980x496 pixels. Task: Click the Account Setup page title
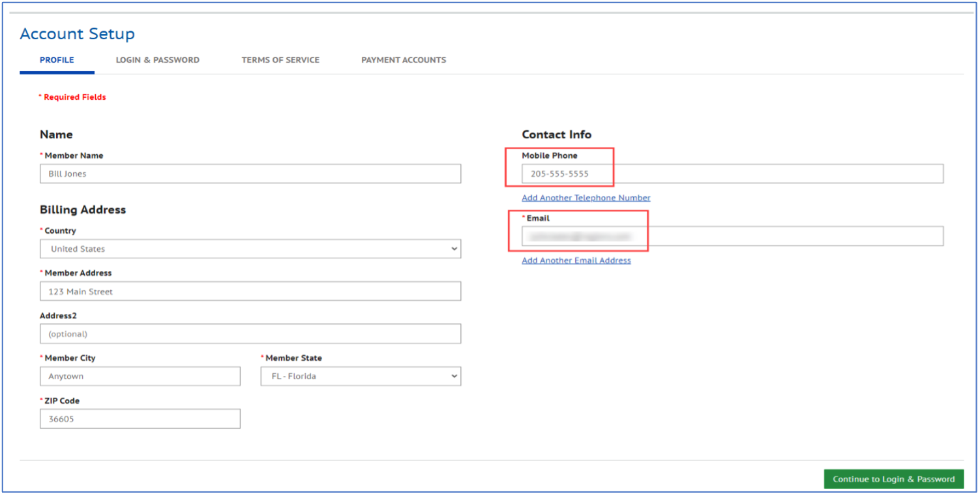[x=77, y=34]
